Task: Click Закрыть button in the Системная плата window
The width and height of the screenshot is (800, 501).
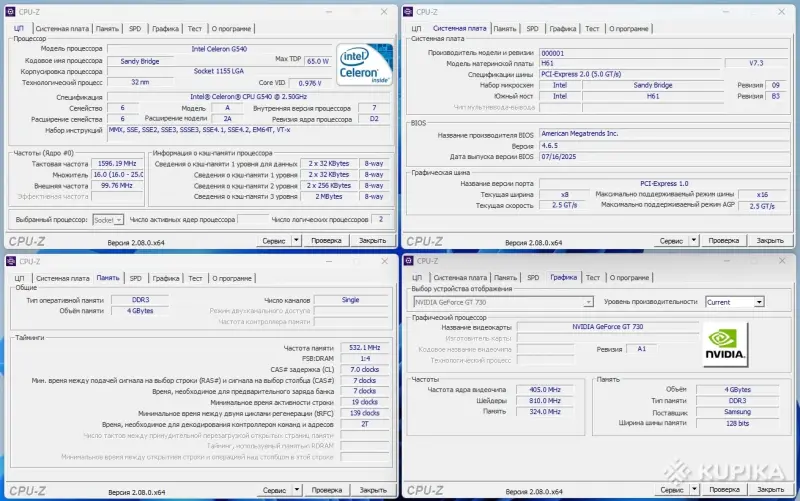Action: point(770,240)
